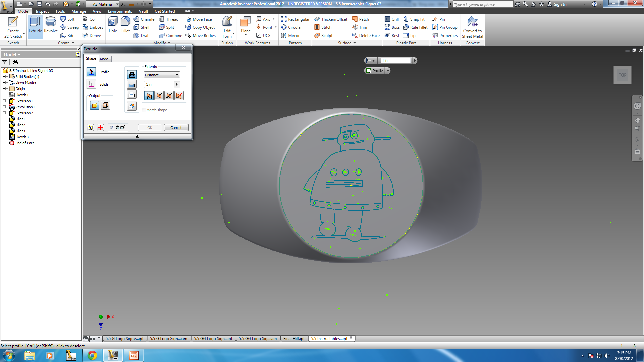
Task: Open the Inspect ribbon tab
Action: tap(42, 11)
